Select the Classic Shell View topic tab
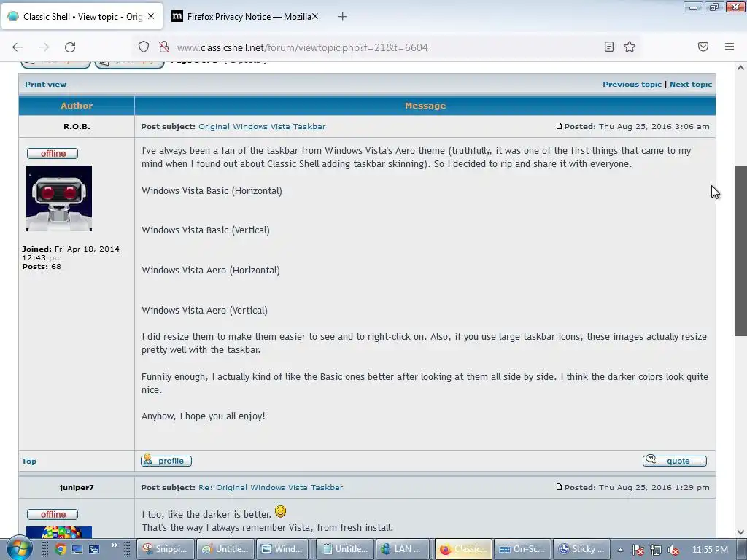 point(82,17)
